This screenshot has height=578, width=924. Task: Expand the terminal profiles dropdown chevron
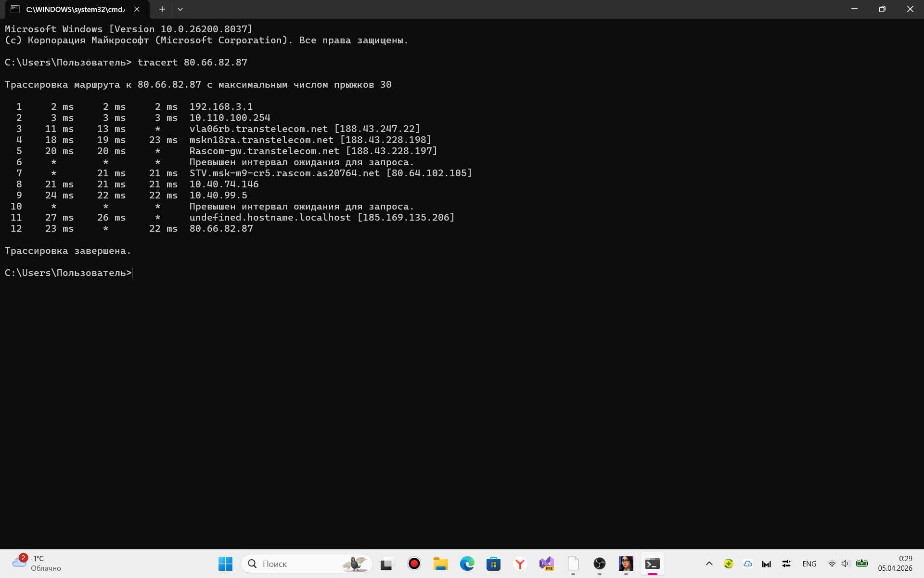tap(180, 9)
